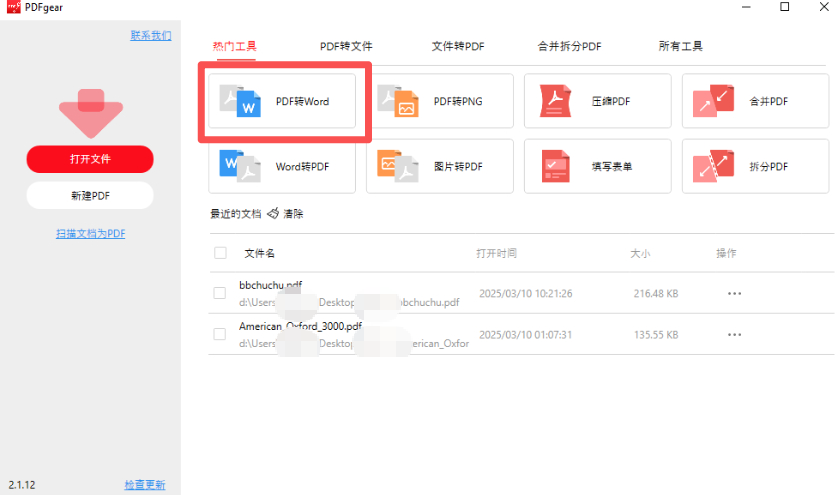This screenshot has width=840, height=495.
Task: Clear recent documents with 清除
Action: coord(293,214)
